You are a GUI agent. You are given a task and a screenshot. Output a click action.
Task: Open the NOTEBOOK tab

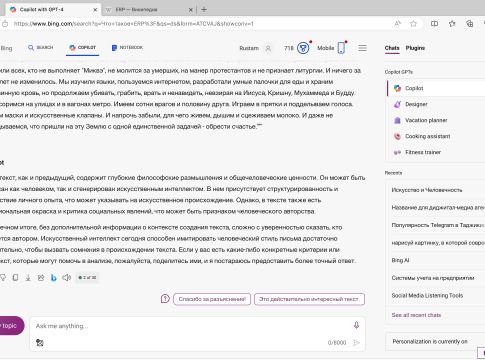127,48
